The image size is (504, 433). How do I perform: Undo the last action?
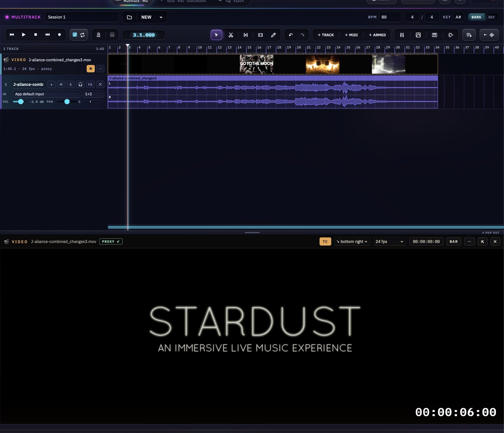click(x=291, y=35)
